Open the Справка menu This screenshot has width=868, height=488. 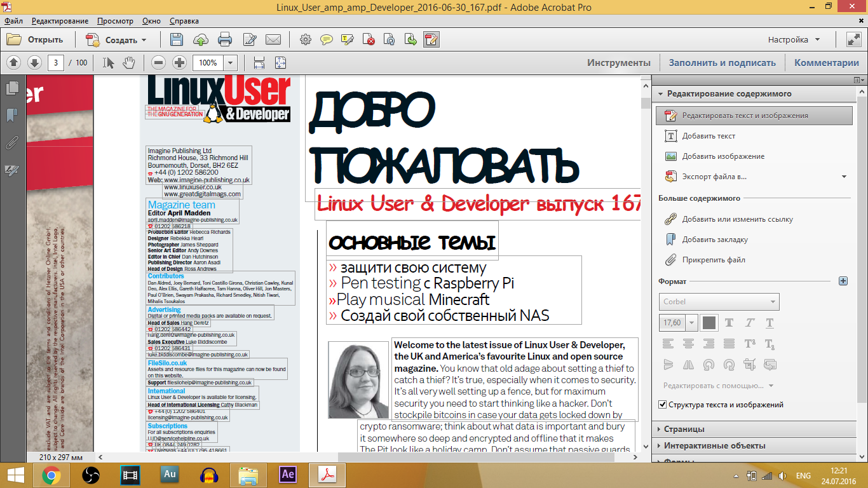[184, 21]
